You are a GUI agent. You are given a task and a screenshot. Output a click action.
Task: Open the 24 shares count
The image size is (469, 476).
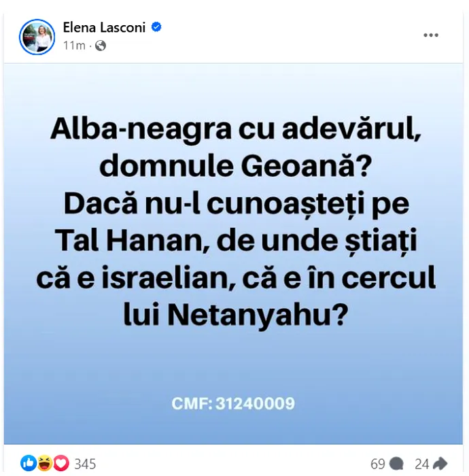[x=422, y=464]
